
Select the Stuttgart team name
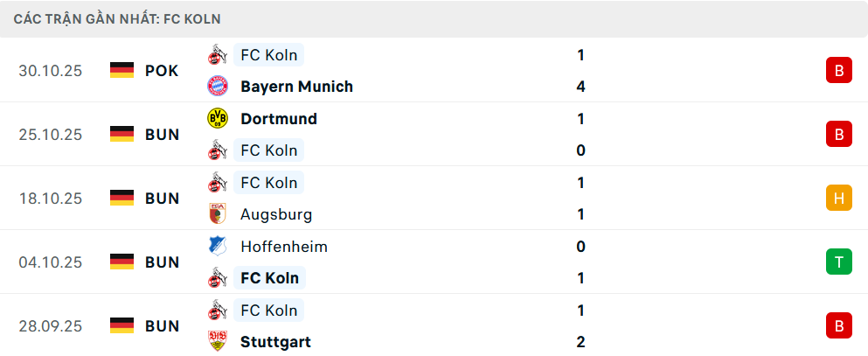[x=275, y=342]
